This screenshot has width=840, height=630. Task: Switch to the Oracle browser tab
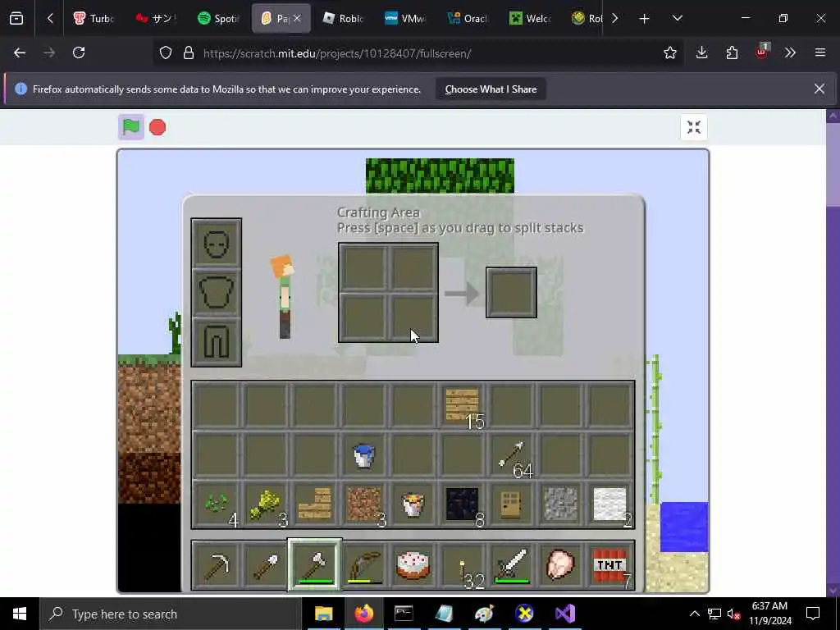click(467, 18)
